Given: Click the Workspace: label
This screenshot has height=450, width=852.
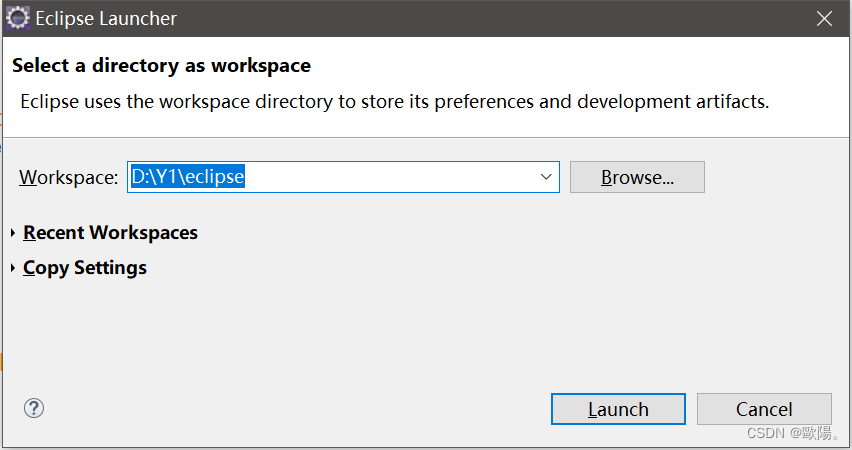Looking at the screenshot, I should (x=68, y=177).
